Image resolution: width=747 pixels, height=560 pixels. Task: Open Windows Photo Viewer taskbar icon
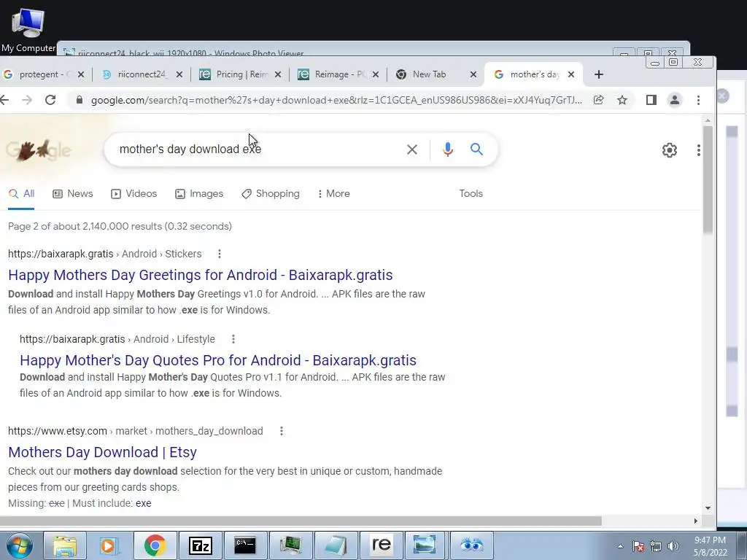(x=425, y=545)
